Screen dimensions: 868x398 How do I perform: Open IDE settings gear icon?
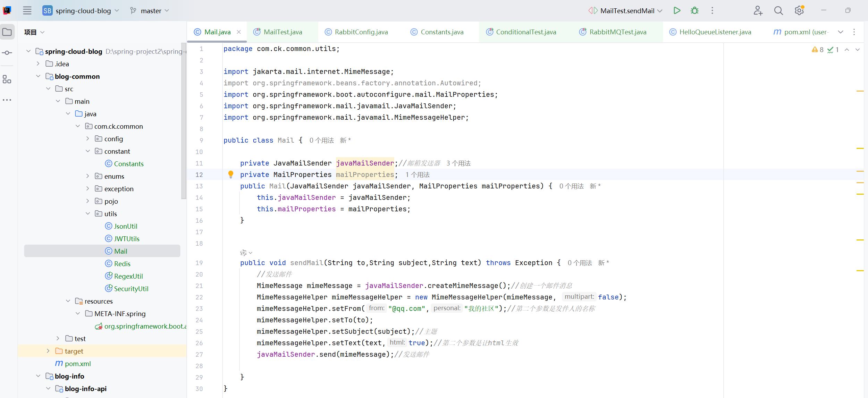[x=799, y=11]
